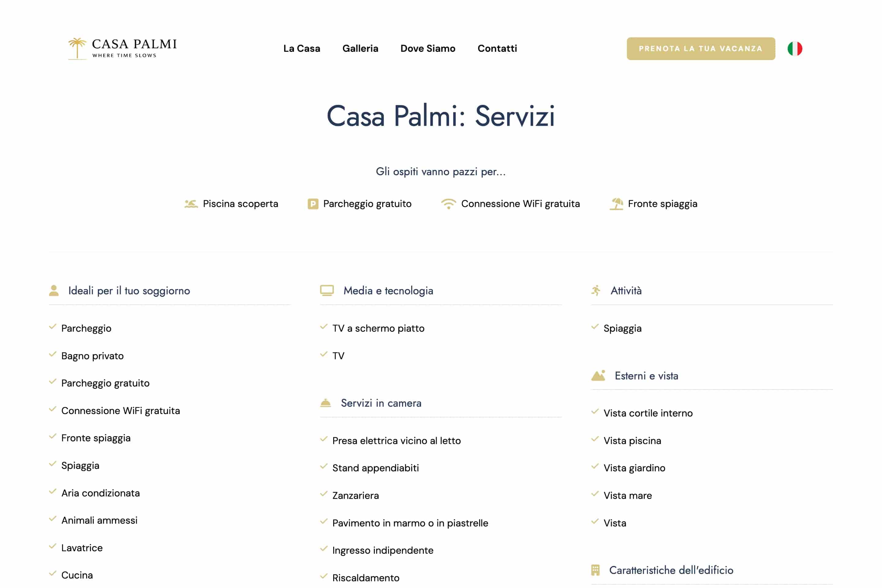Open Dove Siamo in the navigation
882x588 pixels.
click(x=428, y=48)
